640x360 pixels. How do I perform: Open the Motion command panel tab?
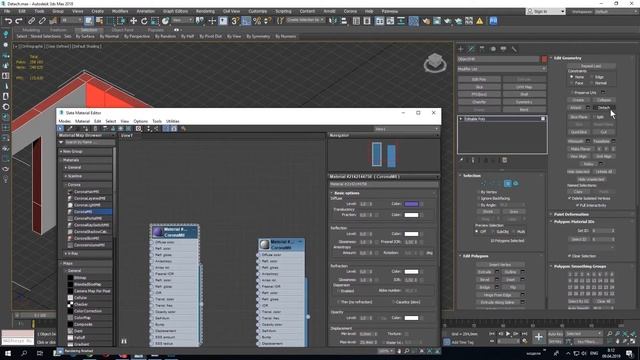coord(493,49)
